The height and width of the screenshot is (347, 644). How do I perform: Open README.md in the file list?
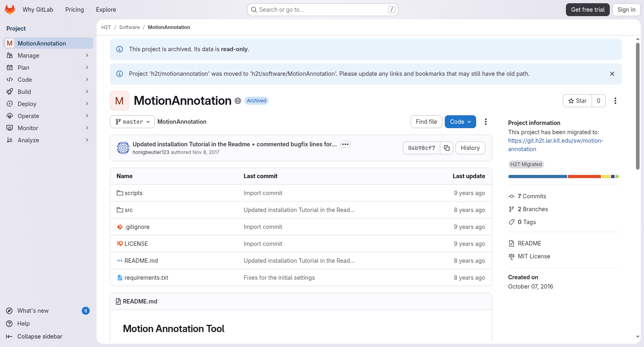tap(141, 261)
